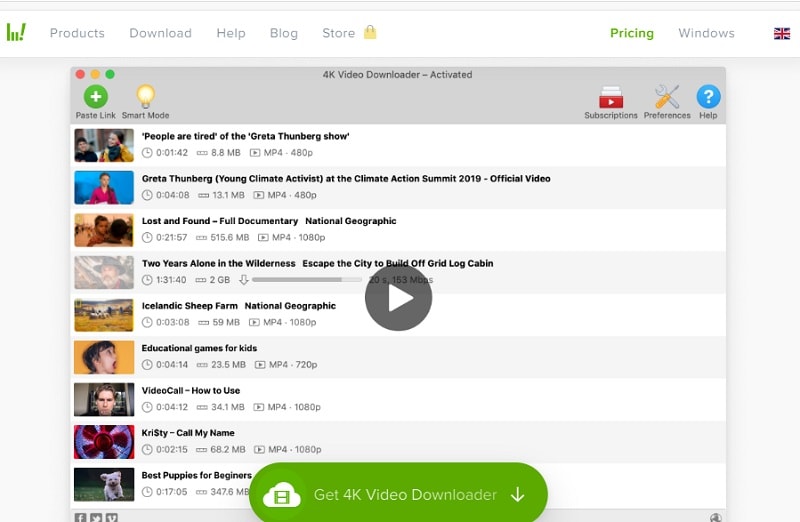Screen dimensions: 800x522
Task: Click the Two Years Alone download progress bar
Action: 307,280
